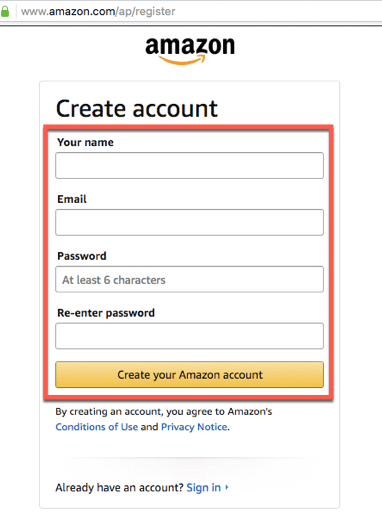Click the 'Create your Amazon account' button
Viewport: 382px width, 517px height.
point(189,375)
